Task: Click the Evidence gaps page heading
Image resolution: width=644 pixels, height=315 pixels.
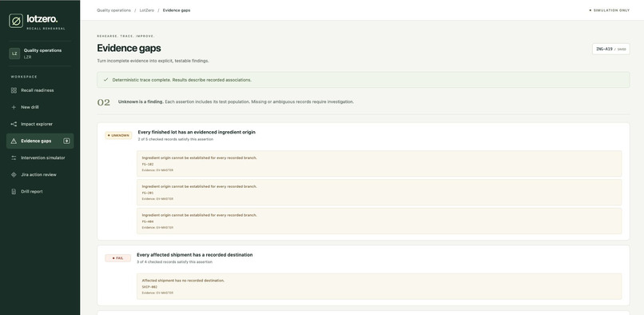Action: pyautogui.click(x=129, y=48)
